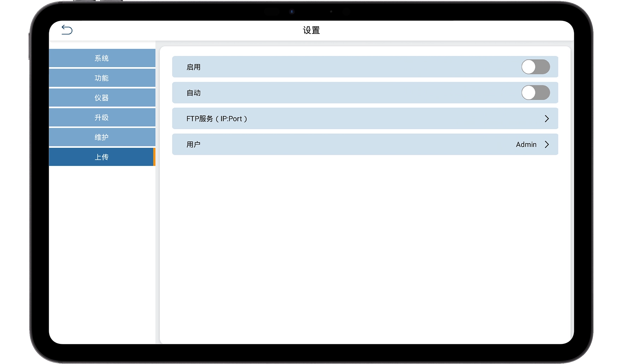
Task: Click the 用户 row label
Action: (193, 145)
